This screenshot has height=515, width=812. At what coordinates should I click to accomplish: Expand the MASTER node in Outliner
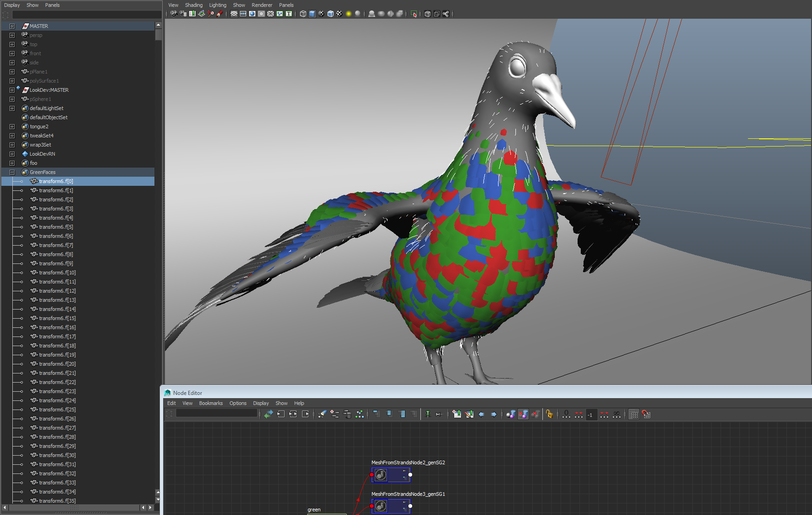(x=12, y=26)
